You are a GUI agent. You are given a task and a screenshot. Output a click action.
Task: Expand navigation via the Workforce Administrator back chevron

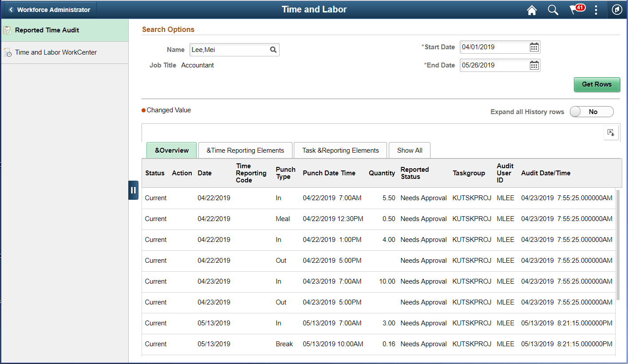tap(10, 8)
